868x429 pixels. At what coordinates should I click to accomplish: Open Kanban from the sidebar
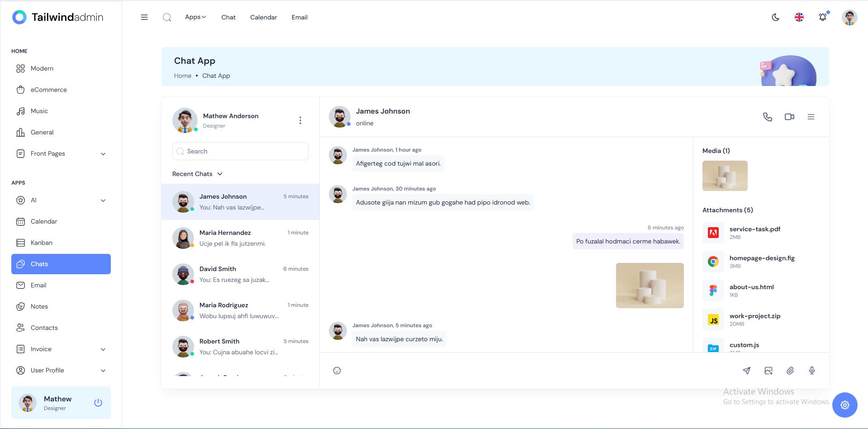coord(42,243)
